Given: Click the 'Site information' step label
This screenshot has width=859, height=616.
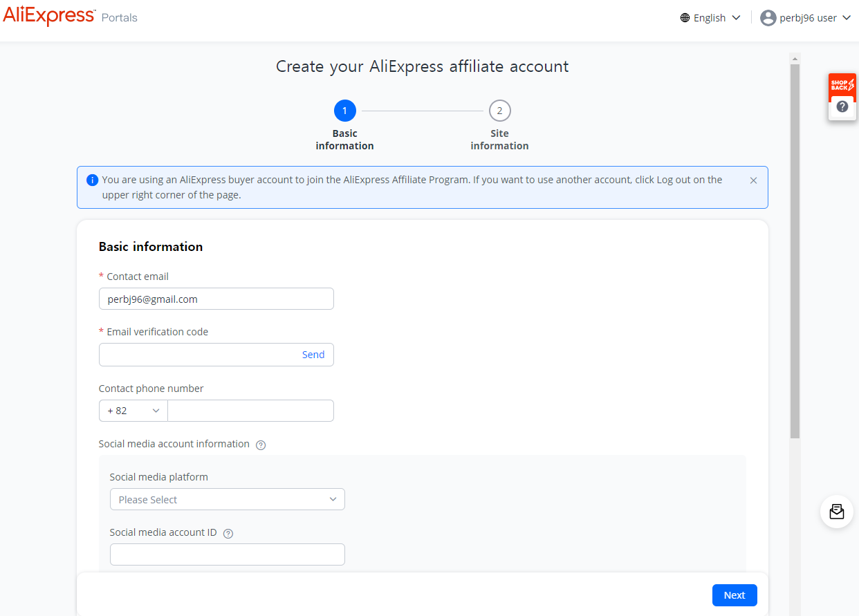Looking at the screenshot, I should [499, 140].
